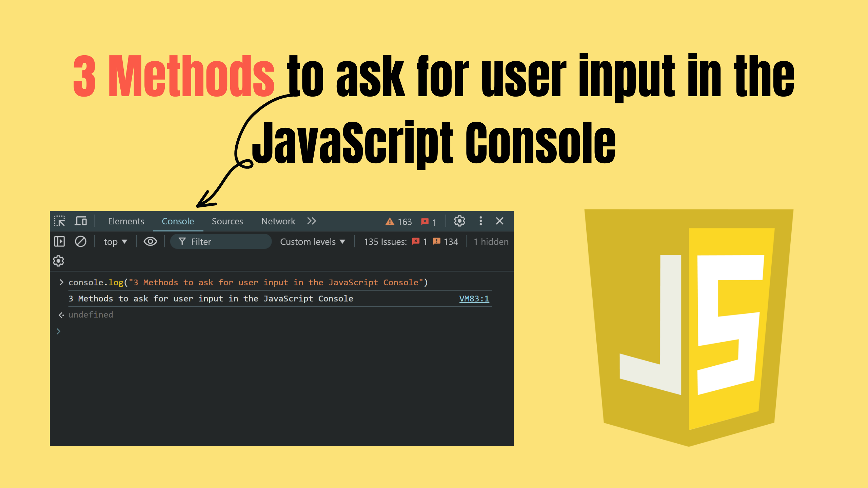
Task: Toggle the console sidebar panel icon
Action: coord(59,242)
